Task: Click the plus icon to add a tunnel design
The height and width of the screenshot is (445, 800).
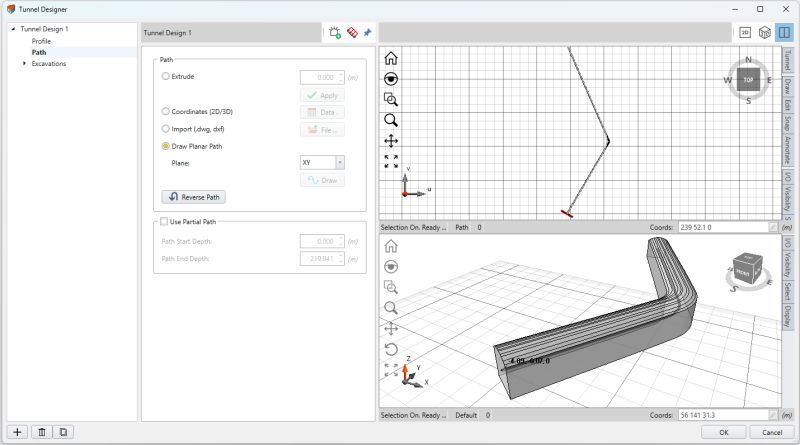Action: (x=17, y=432)
